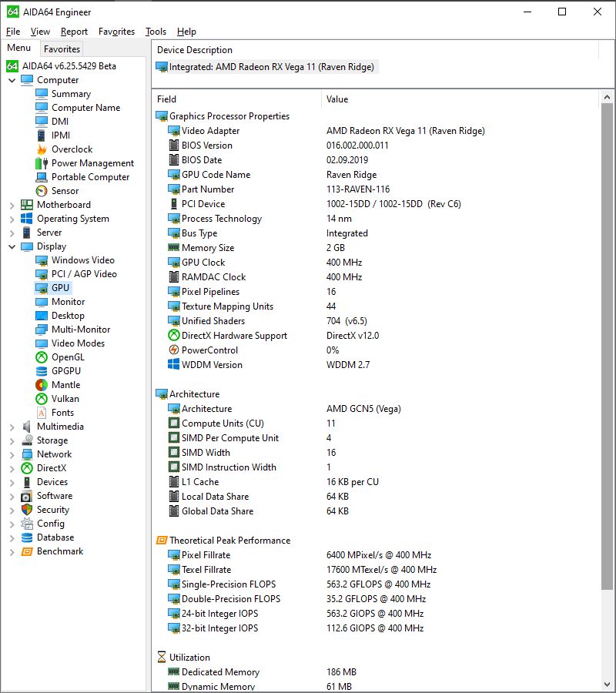Expand the Multimedia tree node
Image resolution: width=616 pixels, height=693 pixels.
click(x=12, y=427)
